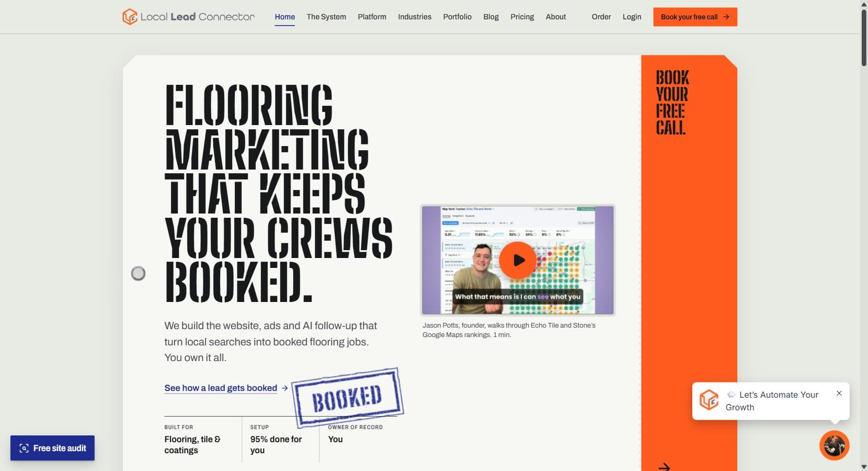Viewport: 868px width, 471px height.
Task: Click the Let's Automate Your Growth message
Action: [x=772, y=401]
